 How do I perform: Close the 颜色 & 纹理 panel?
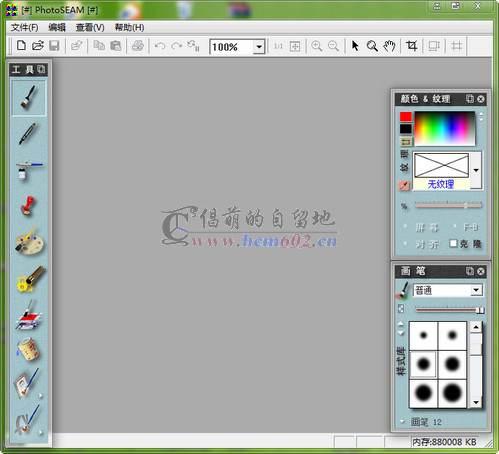(x=480, y=99)
